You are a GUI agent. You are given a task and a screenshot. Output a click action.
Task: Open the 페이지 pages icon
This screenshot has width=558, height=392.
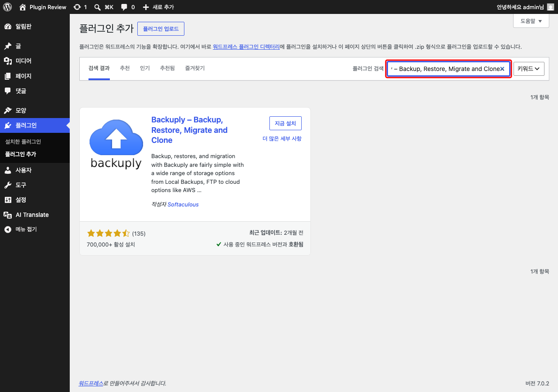[8, 76]
